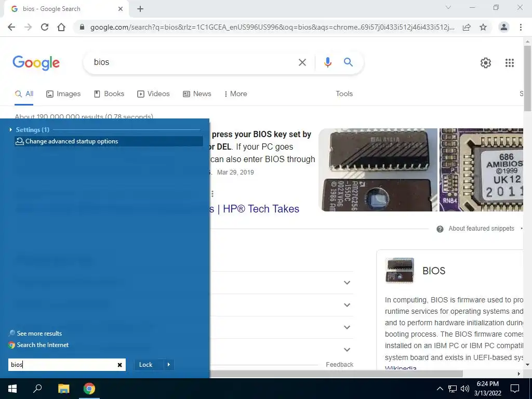The height and width of the screenshot is (399, 532).
Task: Switch to Books results tab
Action: click(x=109, y=94)
